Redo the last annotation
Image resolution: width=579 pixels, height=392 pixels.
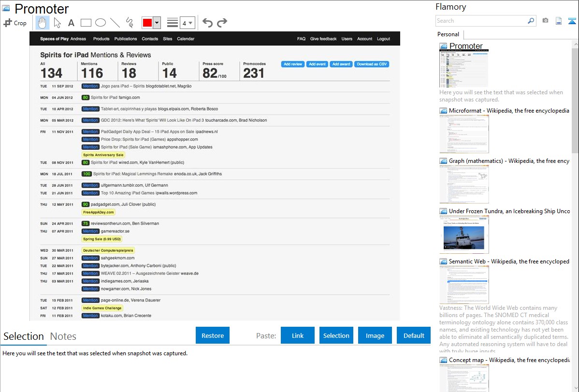(222, 23)
